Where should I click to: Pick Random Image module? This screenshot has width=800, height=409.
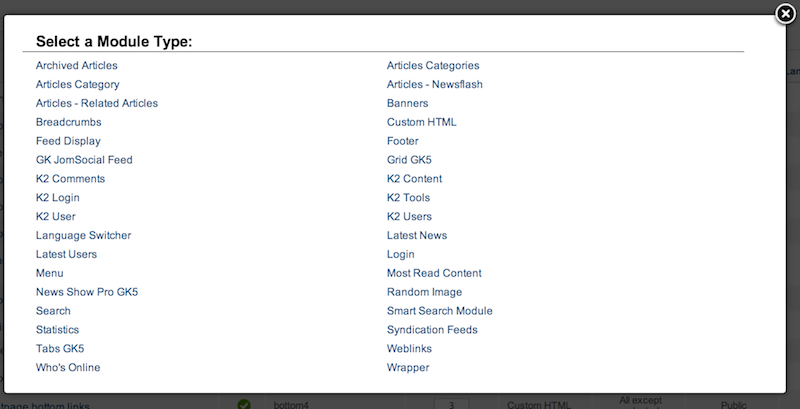(x=424, y=292)
